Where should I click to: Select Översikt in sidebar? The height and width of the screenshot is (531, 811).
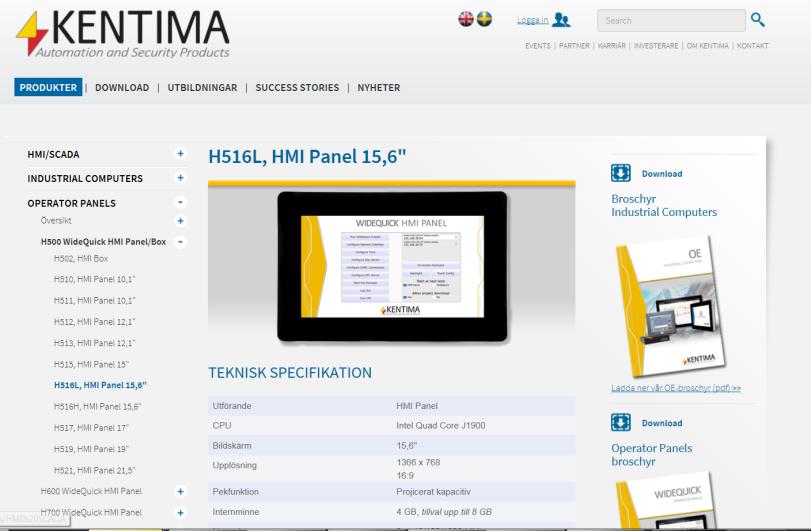56,221
